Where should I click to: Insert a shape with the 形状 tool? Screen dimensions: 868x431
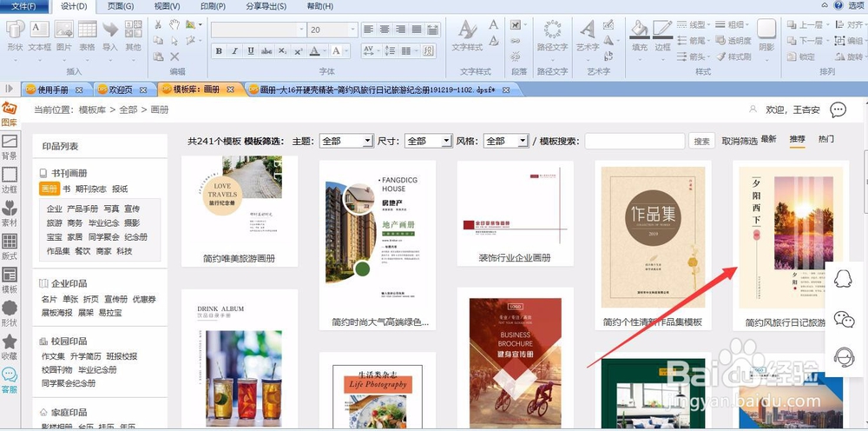[x=16, y=35]
